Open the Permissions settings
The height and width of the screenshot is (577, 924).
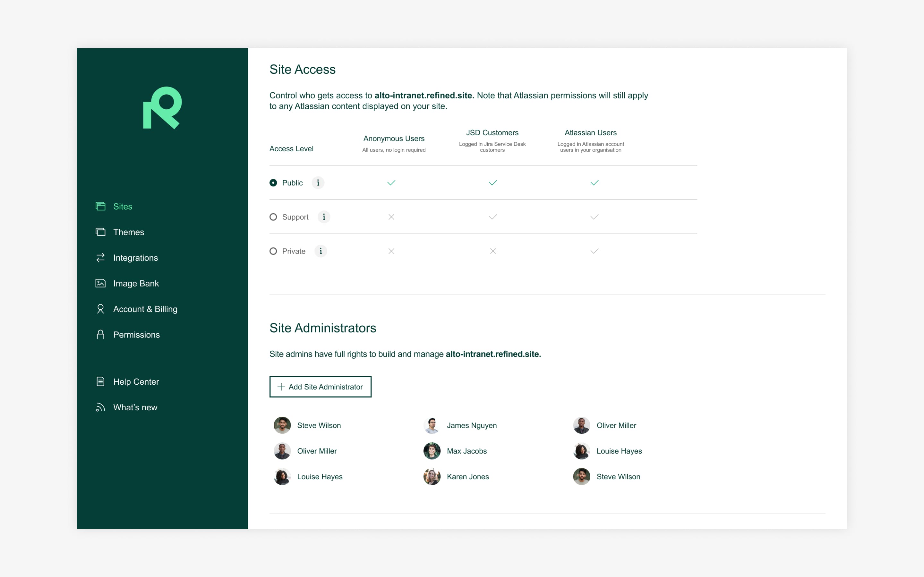[136, 334]
